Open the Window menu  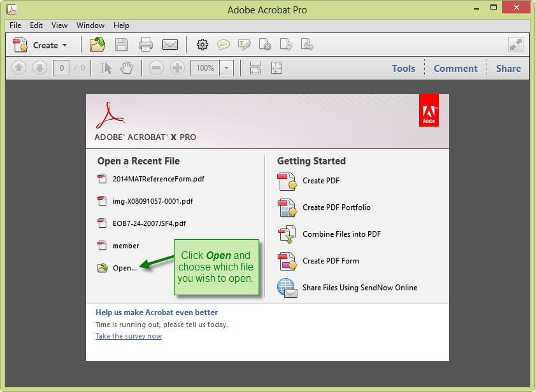pyautogui.click(x=90, y=25)
